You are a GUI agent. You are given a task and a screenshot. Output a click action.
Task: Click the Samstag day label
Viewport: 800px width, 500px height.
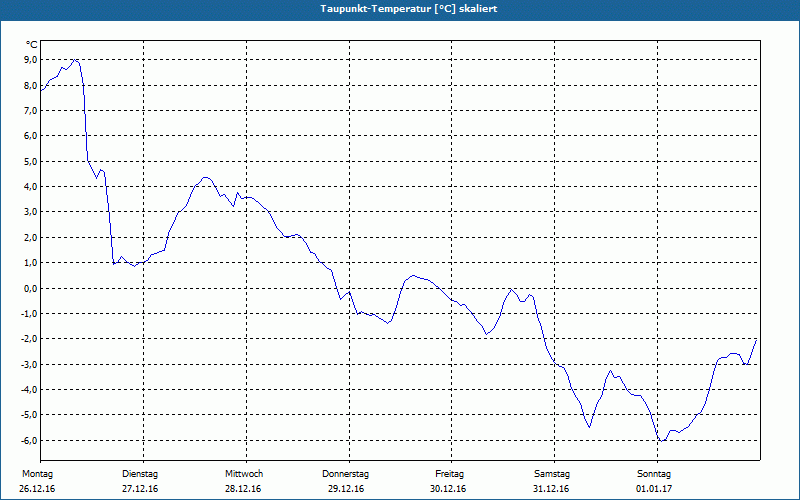coord(552,474)
